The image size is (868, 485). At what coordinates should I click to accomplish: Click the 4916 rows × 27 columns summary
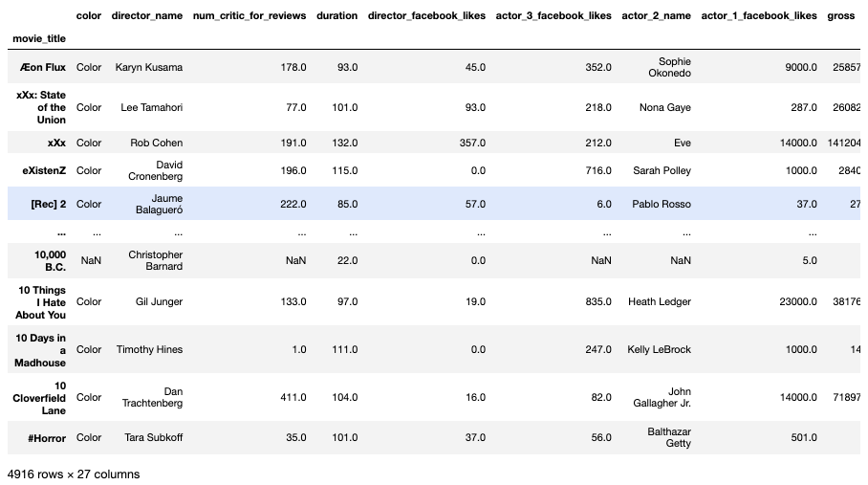coord(74,474)
